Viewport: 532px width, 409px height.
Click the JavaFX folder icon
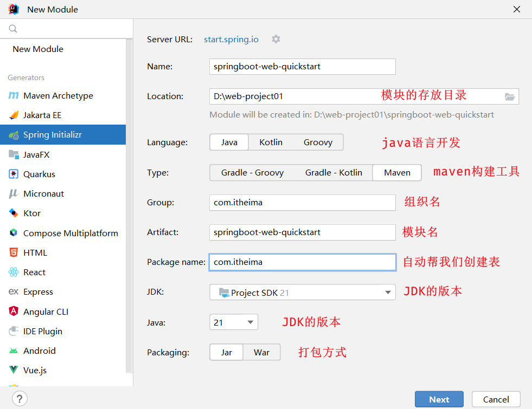pyautogui.click(x=14, y=154)
